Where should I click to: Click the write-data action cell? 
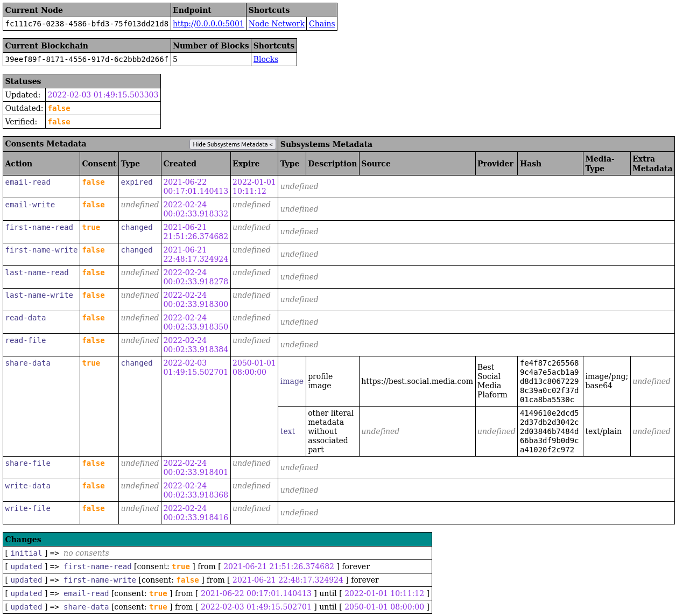pyautogui.click(x=41, y=491)
